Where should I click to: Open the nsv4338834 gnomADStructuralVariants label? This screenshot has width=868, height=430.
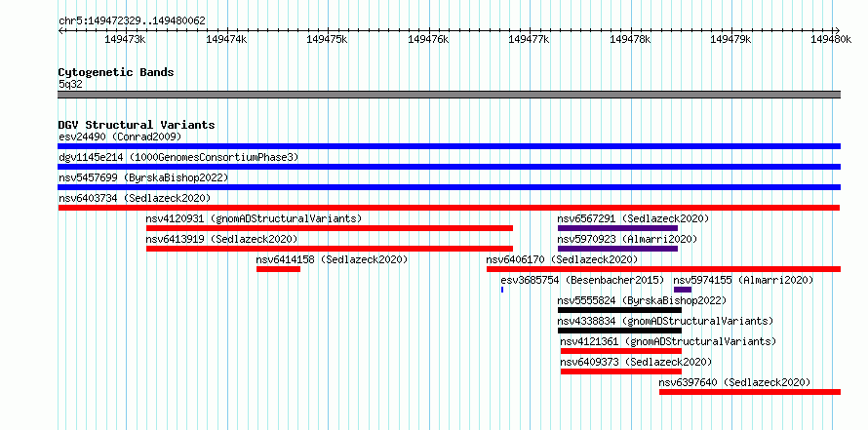point(665,321)
